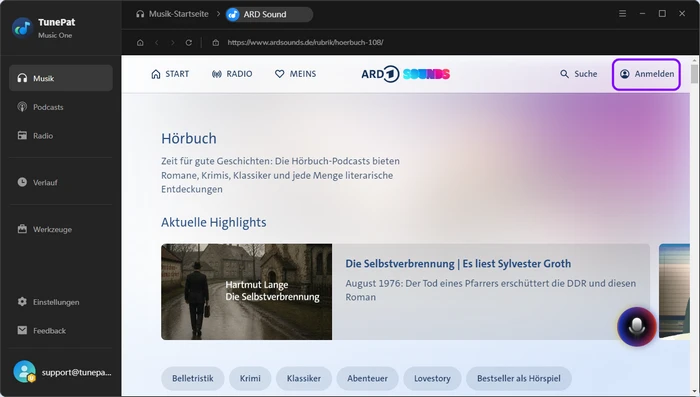Click the support@tunepa... account email
The image size is (700, 397).
(76, 372)
